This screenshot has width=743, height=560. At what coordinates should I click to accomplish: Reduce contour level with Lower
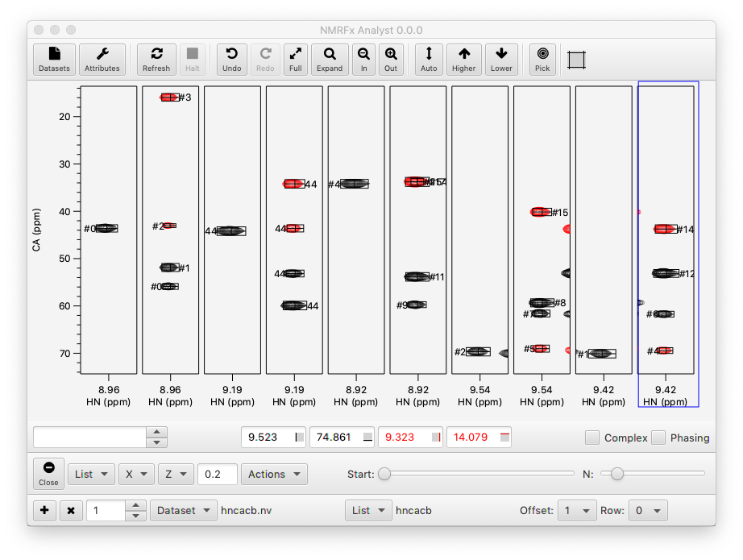click(x=501, y=59)
